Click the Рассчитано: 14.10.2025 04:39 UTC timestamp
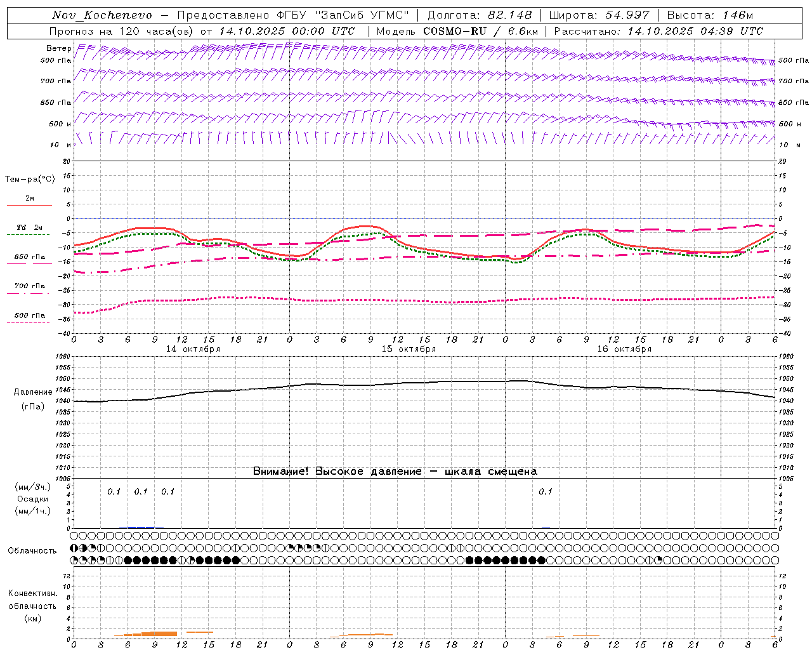The height and width of the screenshot is (650, 812). click(658, 31)
